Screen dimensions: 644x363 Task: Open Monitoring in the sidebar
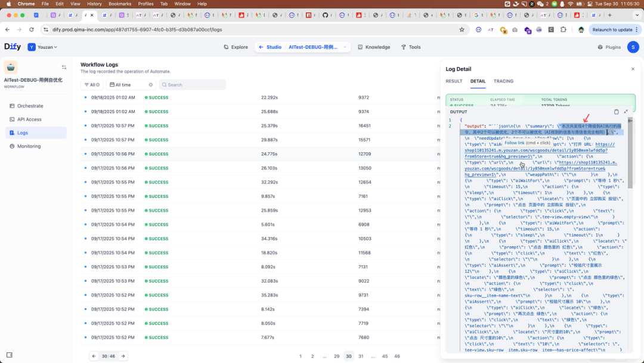point(35,146)
